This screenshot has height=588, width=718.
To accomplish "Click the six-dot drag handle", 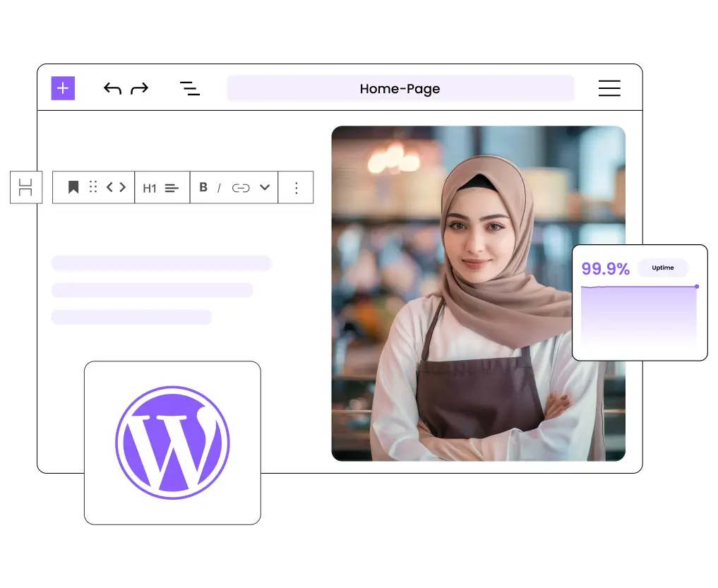I will pyautogui.click(x=93, y=187).
